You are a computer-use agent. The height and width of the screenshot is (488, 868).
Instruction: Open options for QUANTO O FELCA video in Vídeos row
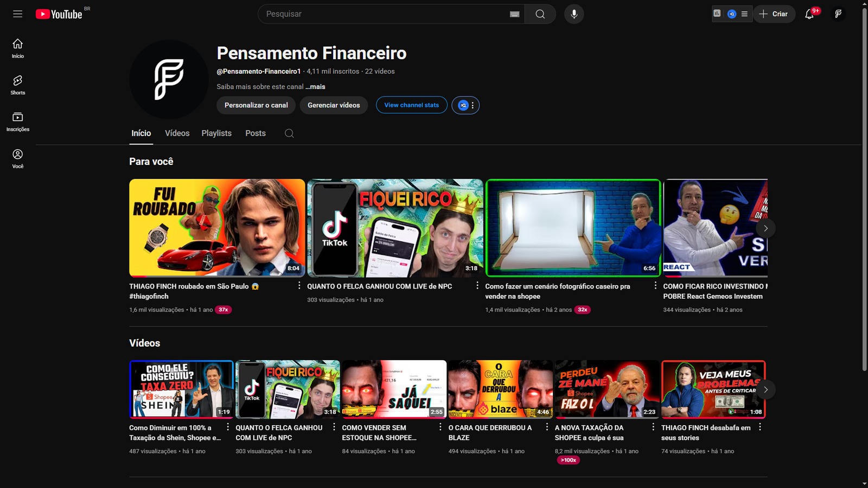point(334,427)
